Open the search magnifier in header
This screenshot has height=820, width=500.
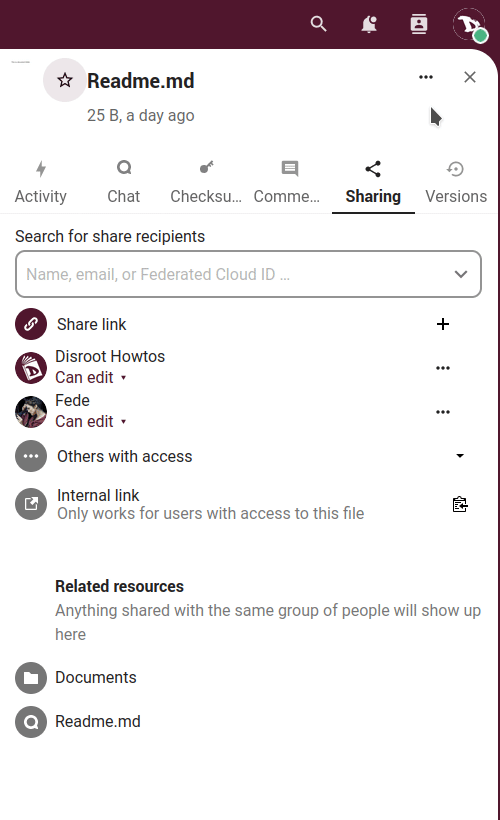[319, 24]
